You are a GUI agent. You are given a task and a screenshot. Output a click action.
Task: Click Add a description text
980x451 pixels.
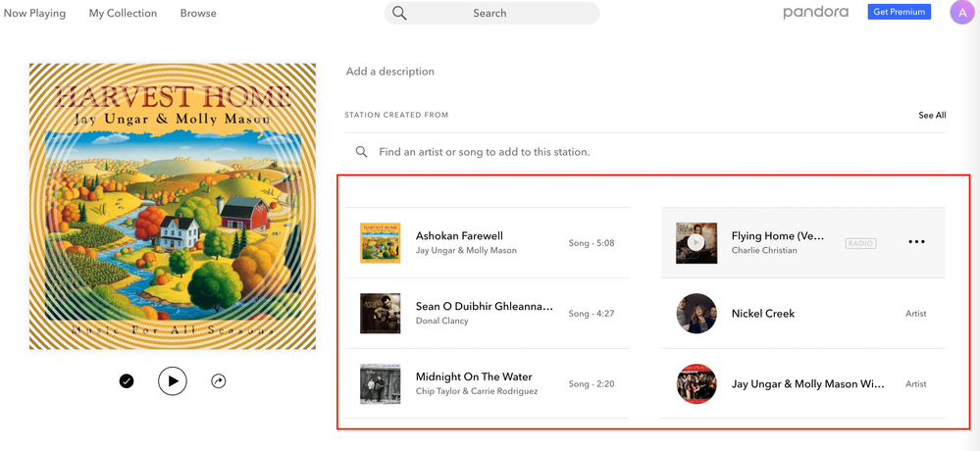(389, 72)
